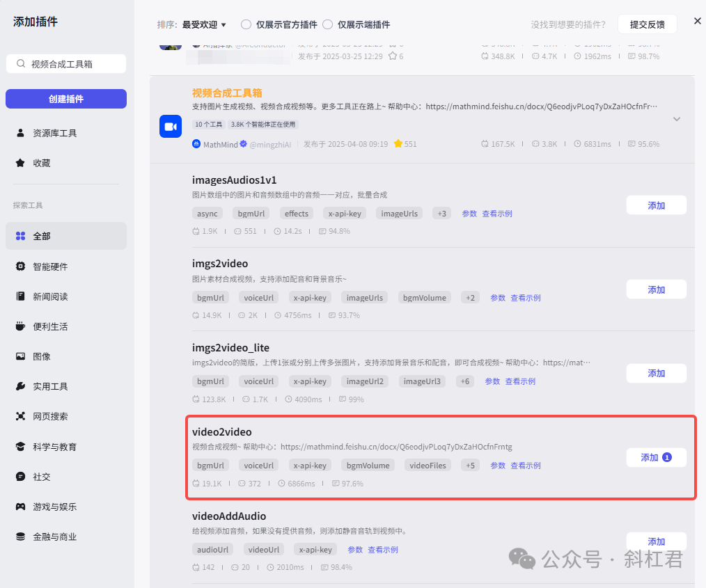Select the 全部 grid icon
The image size is (706, 588).
(20, 236)
